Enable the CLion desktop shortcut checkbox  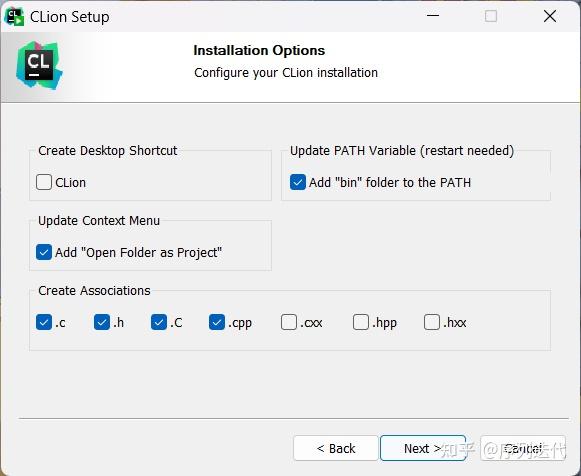[44, 182]
